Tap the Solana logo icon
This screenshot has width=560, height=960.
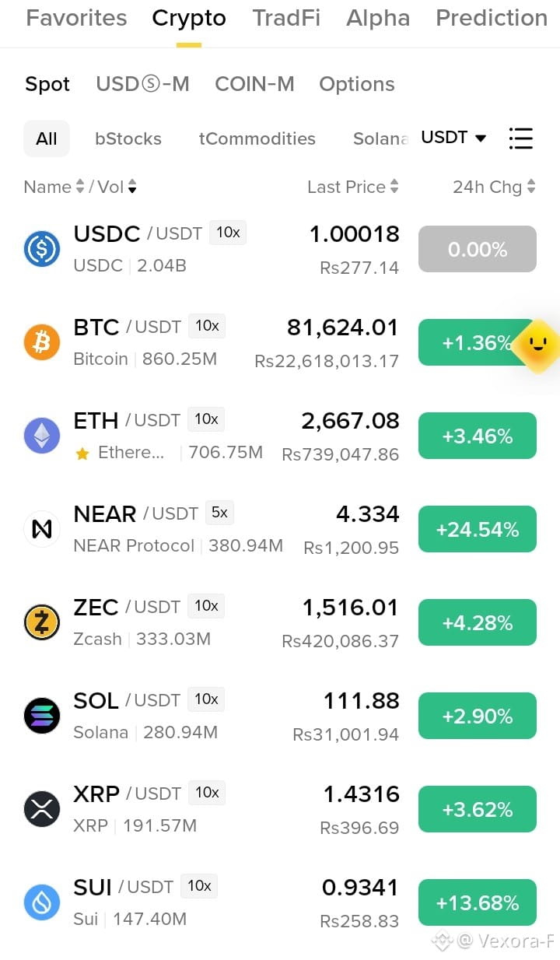tap(42, 716)
